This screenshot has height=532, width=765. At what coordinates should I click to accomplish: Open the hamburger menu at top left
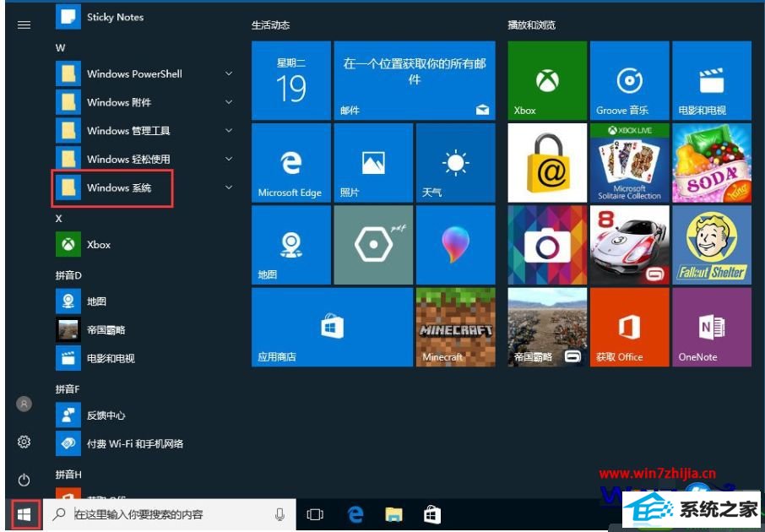coord(24,24)
